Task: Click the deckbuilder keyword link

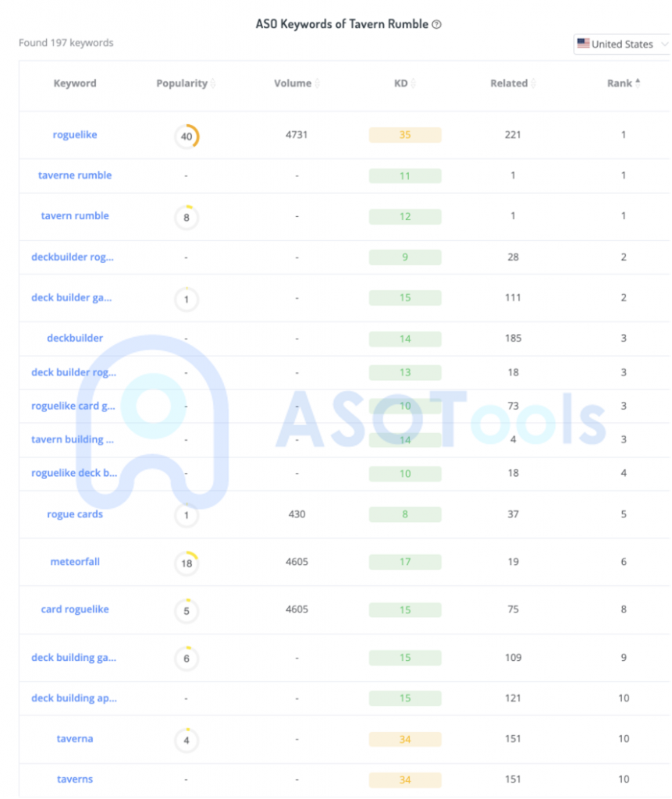Action: tap(75, 338)
